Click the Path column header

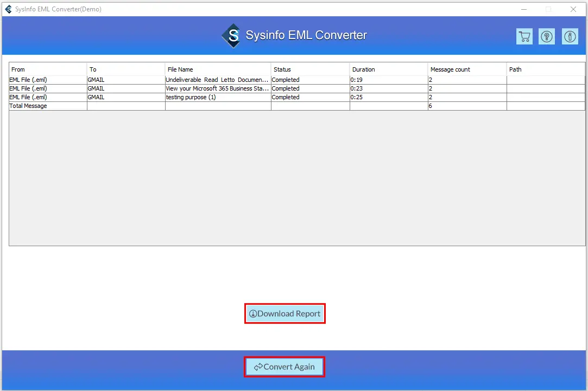[x=546, y=69]
